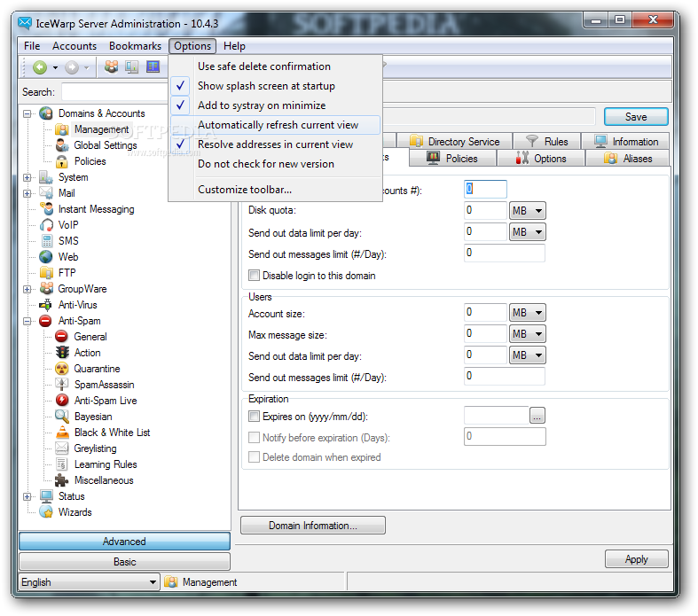Screen dimensions: 698x616
Task: Open the Max message size unit dropdown
Action: click(x=527, y=334)
